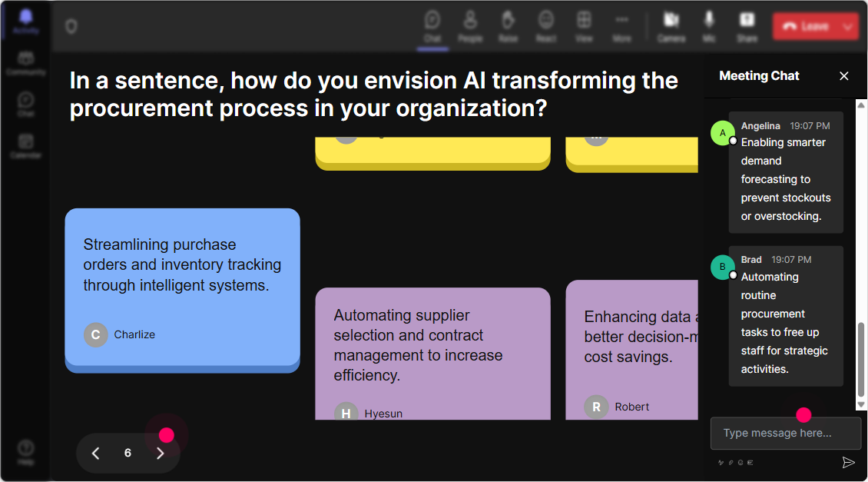Click the shield icon in the meeting bar
The width and height of the screenshot is (868, 482).
point(71,26)
